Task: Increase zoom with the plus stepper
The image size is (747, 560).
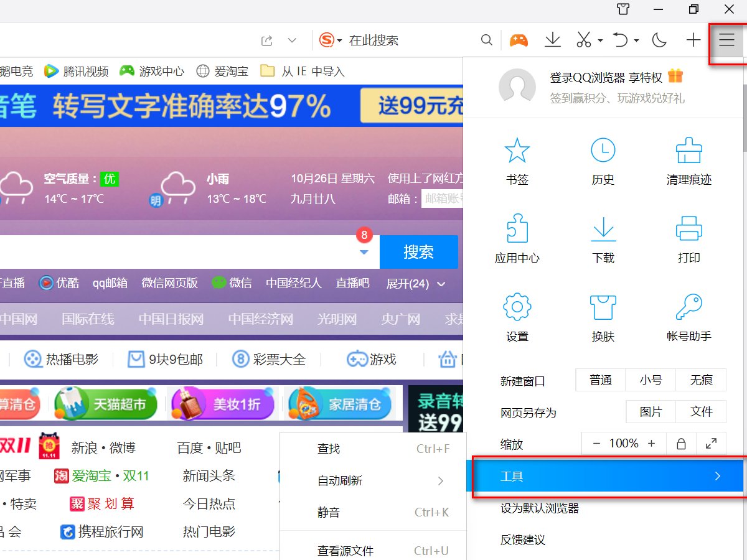Action: (652, 443)
